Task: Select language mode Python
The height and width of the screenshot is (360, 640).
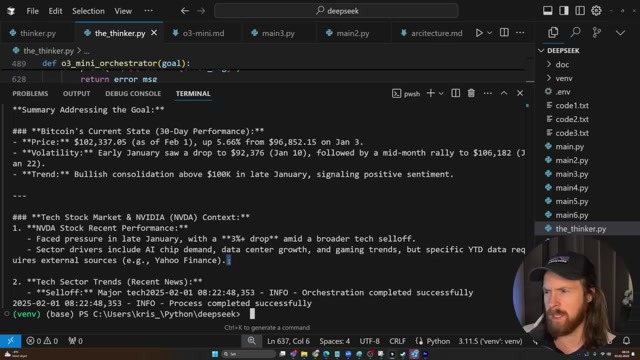Action: click(x=438, y=341)
